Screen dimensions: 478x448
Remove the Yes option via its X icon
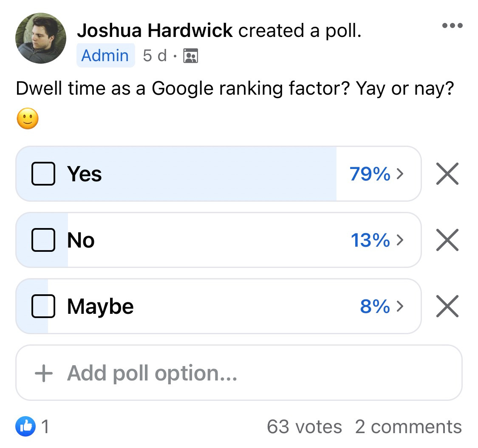click(x=447, y=174)
